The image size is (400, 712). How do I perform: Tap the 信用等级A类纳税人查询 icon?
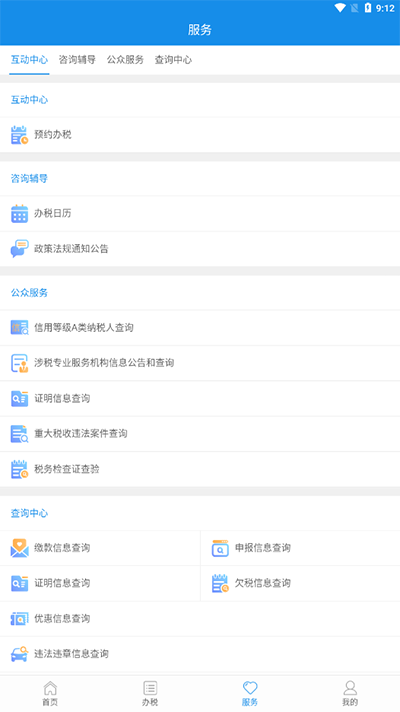[20, 327]
